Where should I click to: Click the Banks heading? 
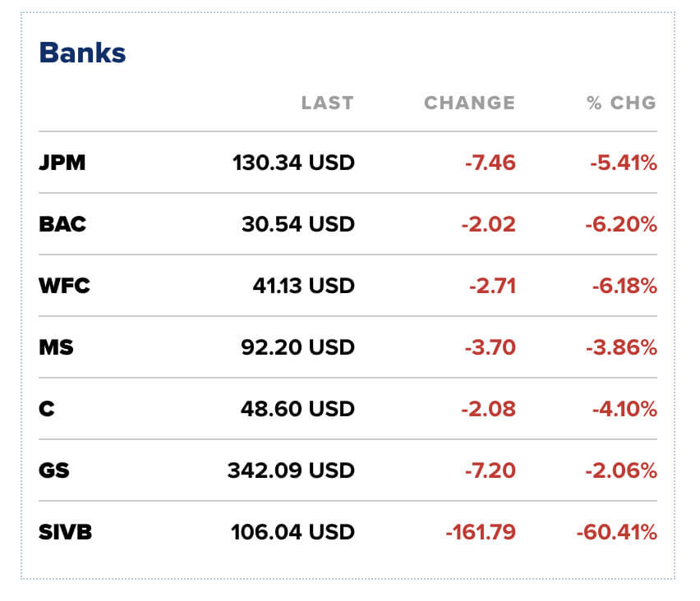[x=82, y=53]
